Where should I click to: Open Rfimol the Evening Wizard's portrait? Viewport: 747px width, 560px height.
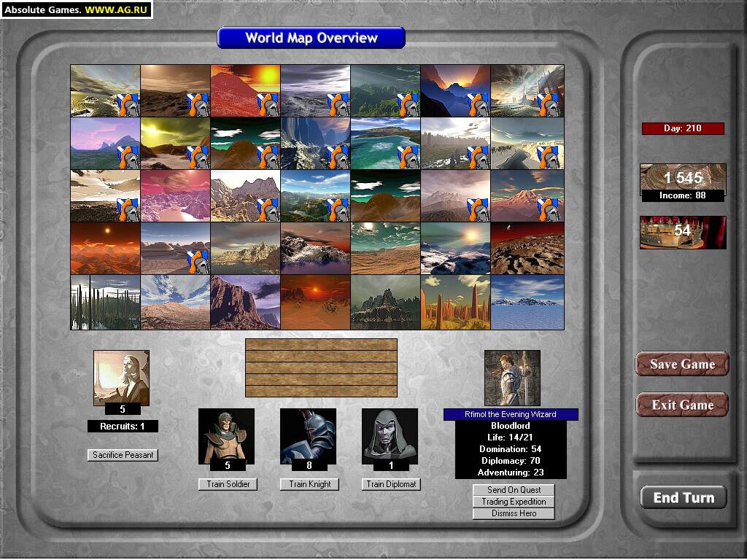click(513, 376)
